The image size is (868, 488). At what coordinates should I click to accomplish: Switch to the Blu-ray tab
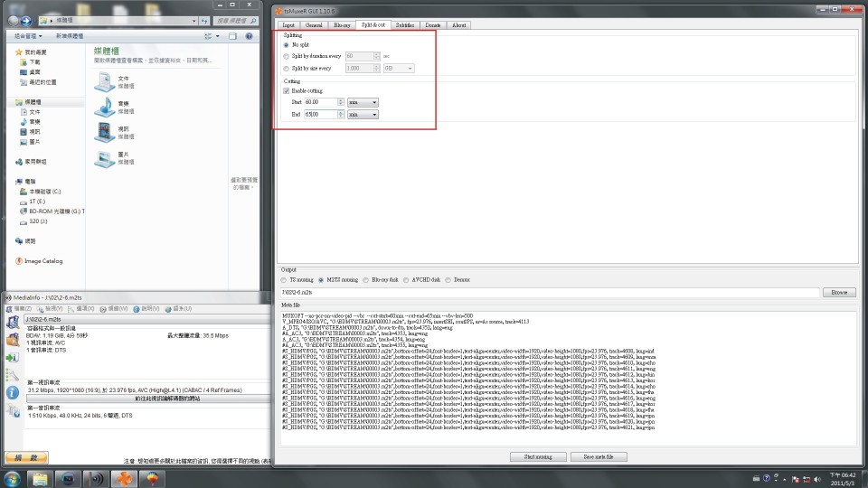[x=342, y=25]
